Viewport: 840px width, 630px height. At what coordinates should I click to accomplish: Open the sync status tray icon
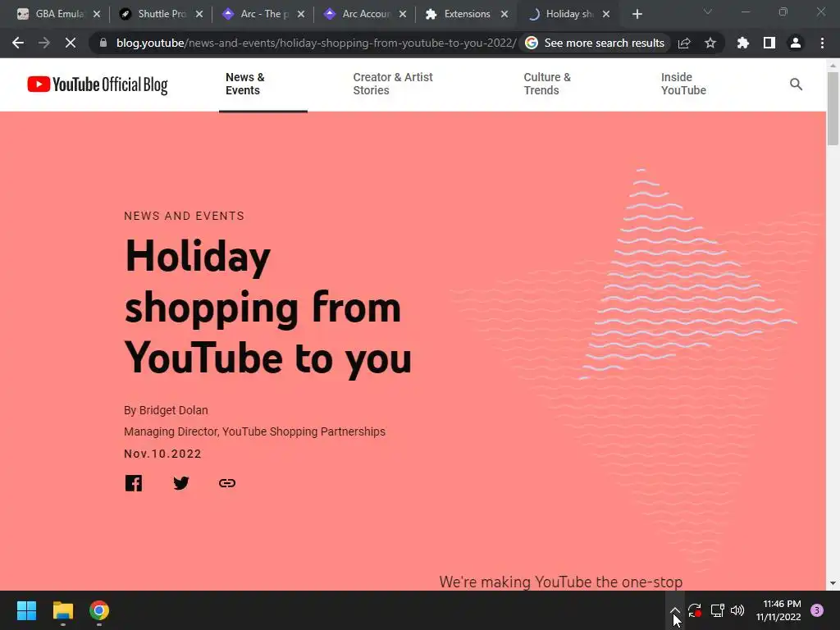coord(695,610)
